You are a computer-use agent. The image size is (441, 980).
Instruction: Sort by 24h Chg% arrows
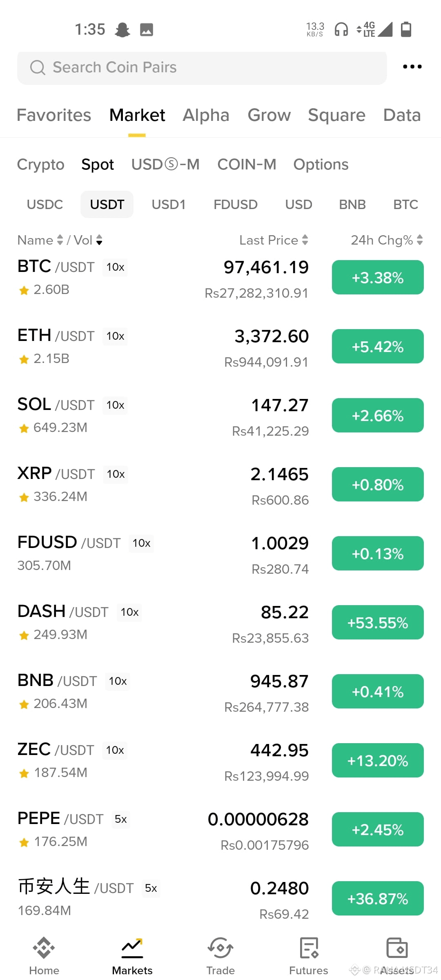(x=420, y=240)
